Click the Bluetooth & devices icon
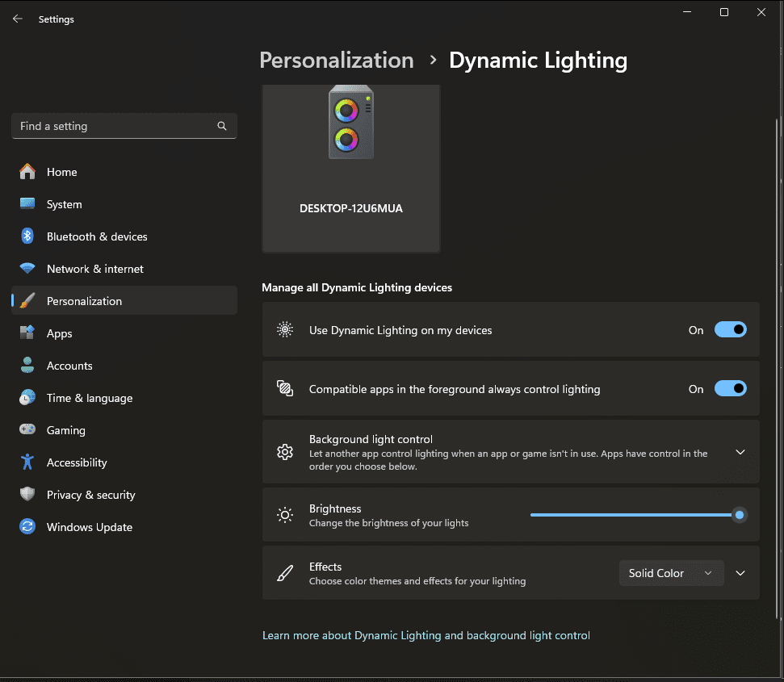This screenshot has height=682, width=784. point(27,236)
